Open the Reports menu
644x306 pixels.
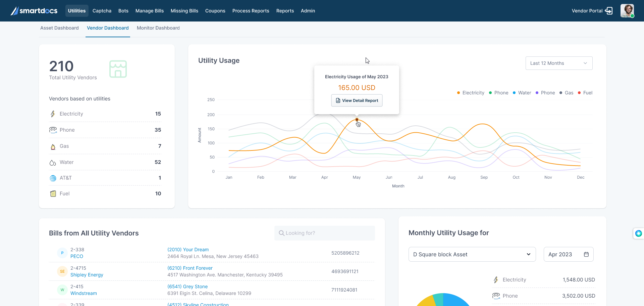coord(285,11)
